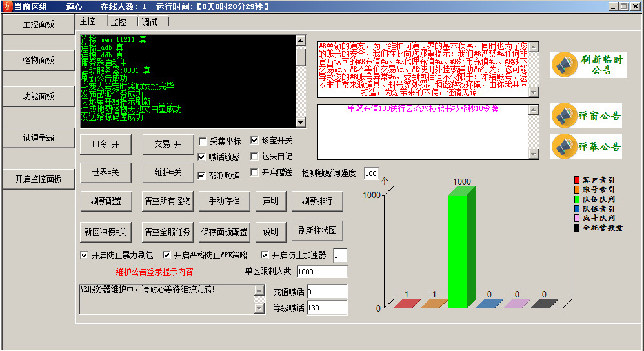Click the megaphone icon for 弹幕公告

point(564,146)
